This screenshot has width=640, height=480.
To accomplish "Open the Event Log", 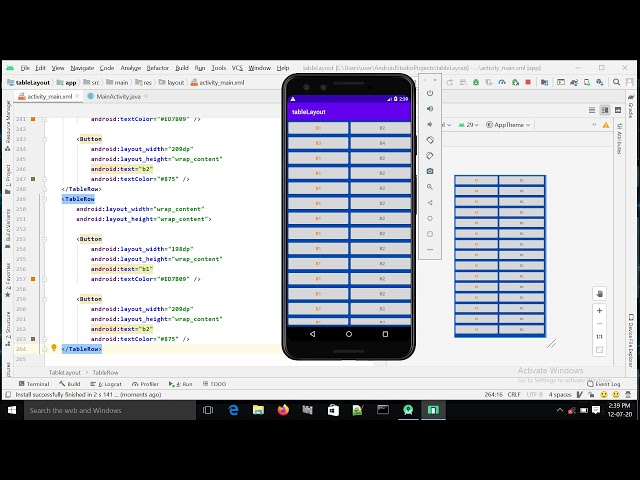I will (x=604, y=384).
